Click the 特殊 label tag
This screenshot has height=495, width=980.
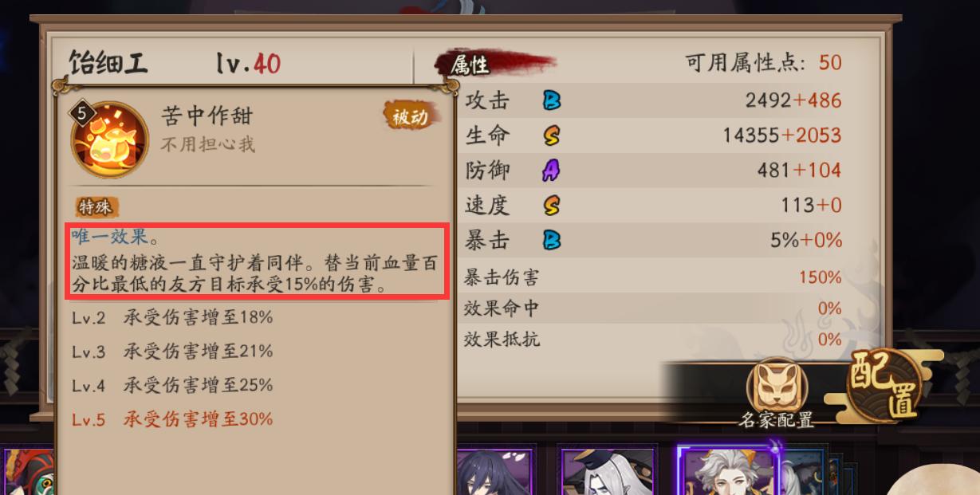coord(96,207)
